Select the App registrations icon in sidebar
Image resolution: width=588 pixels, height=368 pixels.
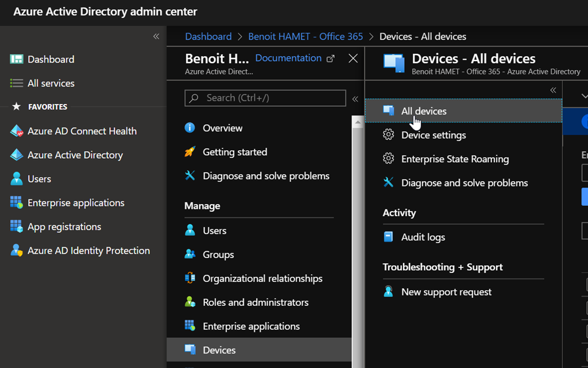coord(17,227)
